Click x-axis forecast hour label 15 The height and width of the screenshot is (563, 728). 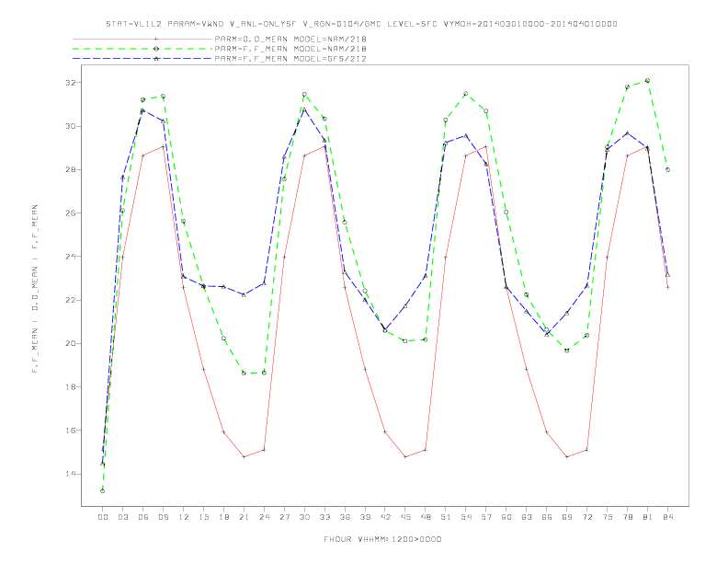click(203, 517)
